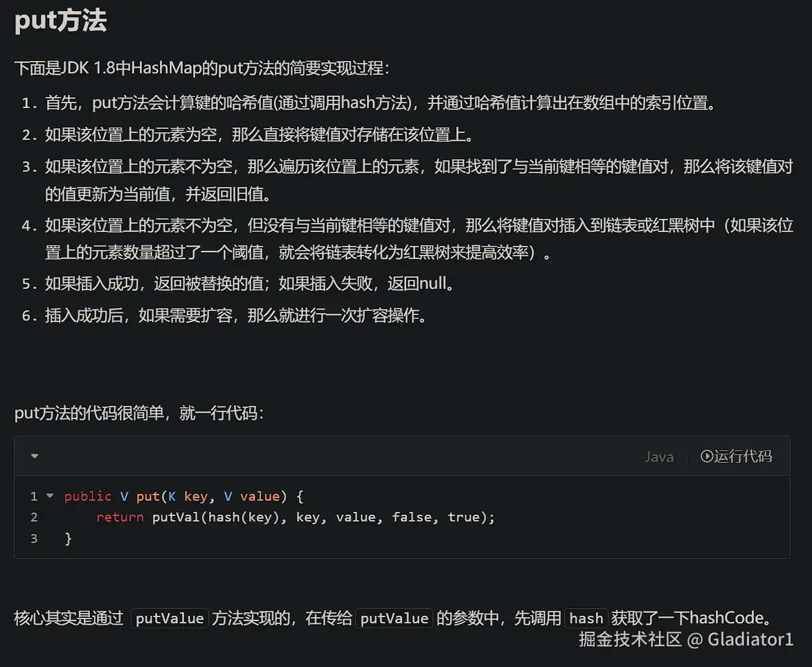This screenshot has height=667, width=812.
Task: Click the play icon beside 运行代码
Action: (707, 456)
